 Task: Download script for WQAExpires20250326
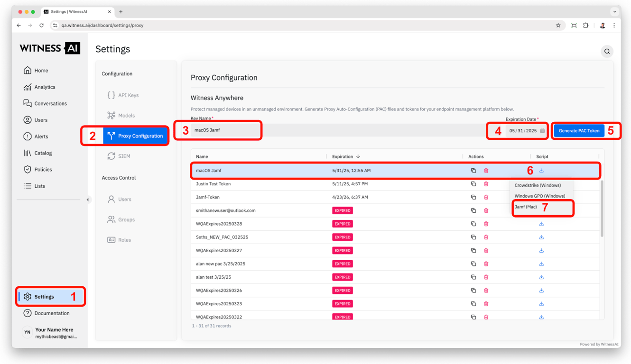pyautogui.click(x=541, y=291)
